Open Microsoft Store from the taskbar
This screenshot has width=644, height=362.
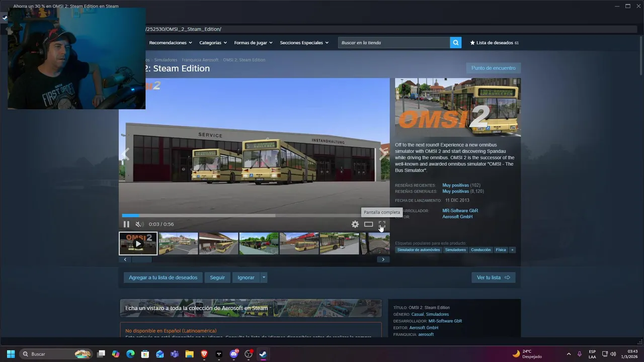click(x=145, y=354)
